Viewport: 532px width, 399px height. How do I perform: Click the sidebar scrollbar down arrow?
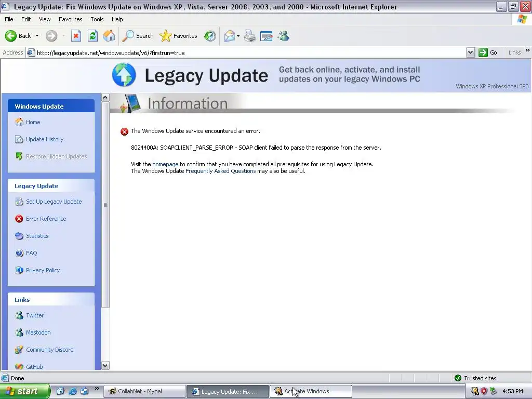point(105,365)
